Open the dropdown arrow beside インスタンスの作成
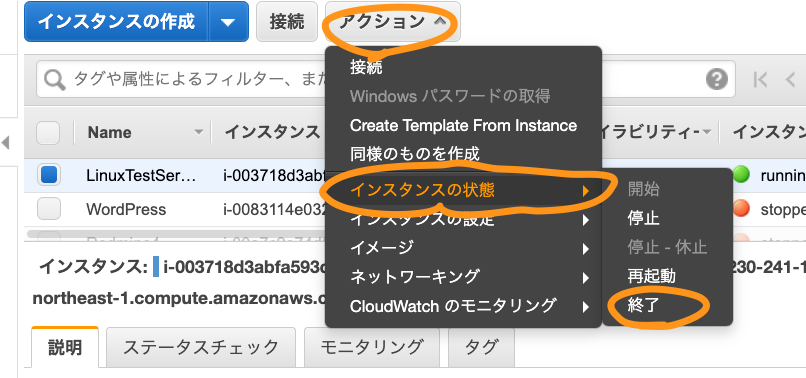This screenshot has width=806, height=378. [x=228, y=22]
